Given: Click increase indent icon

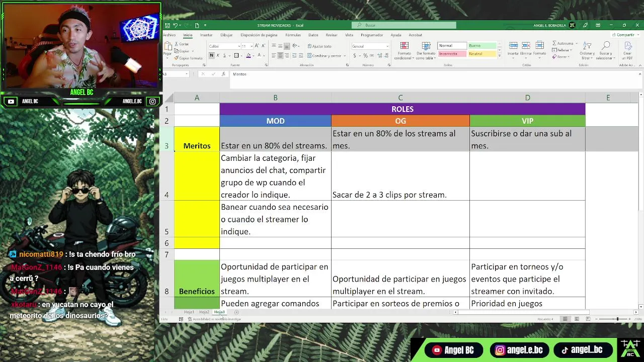Looking at the screenshot, I should (x=301, y=55).
